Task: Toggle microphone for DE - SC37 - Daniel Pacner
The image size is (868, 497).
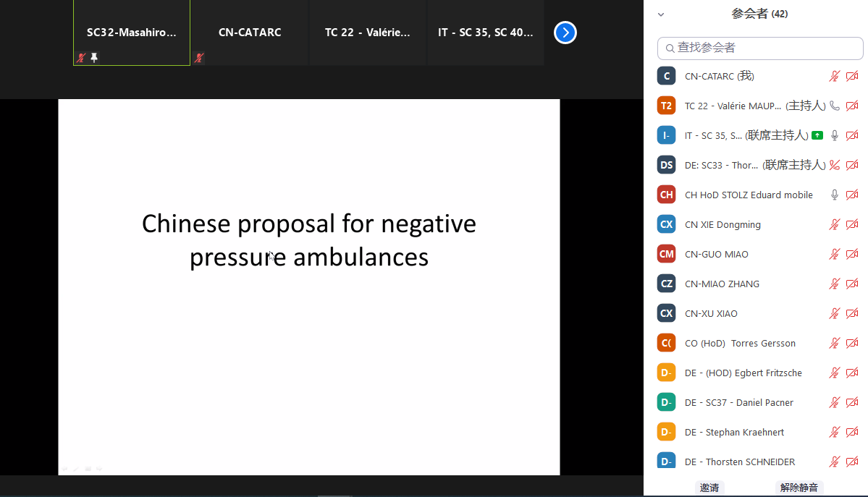Action: tap(835, 402)
